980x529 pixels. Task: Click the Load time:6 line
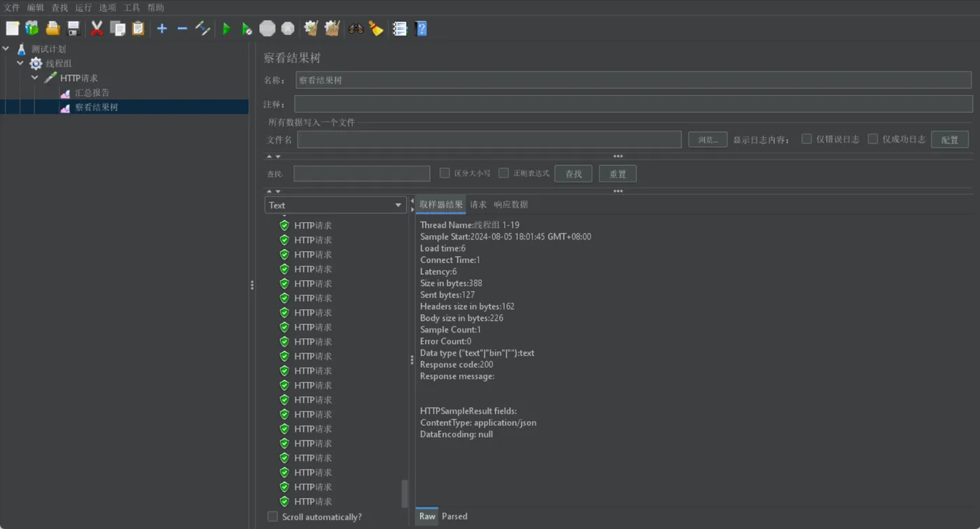pyautogui.click(x=442, y=248)
